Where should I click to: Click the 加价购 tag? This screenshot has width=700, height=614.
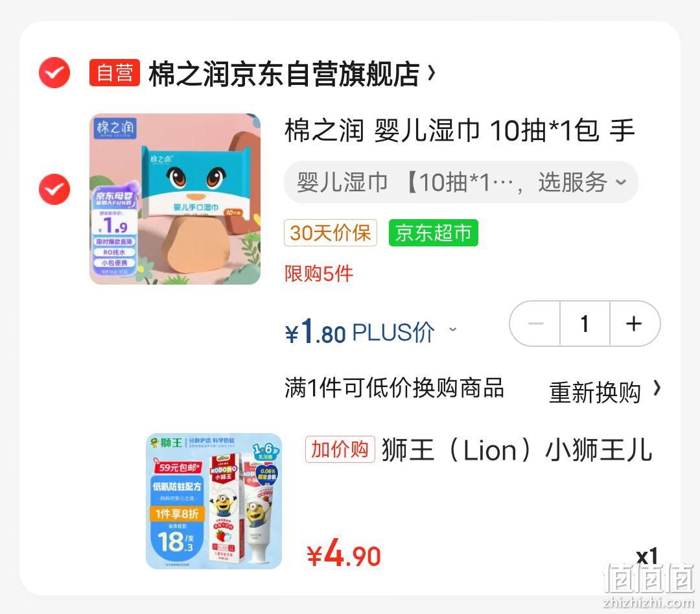pos(340,449)
